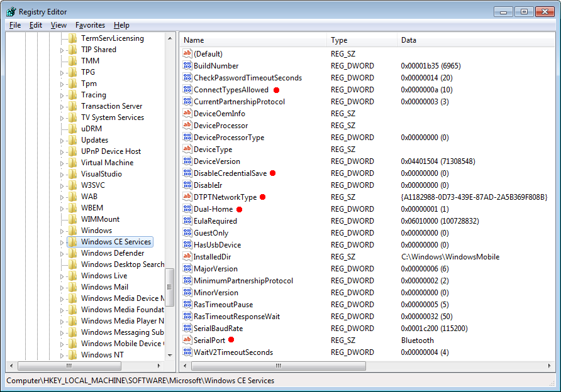The width and height of the screenshot is (561, 392).
Task: Click the ConnectTypesAllowed DWORD icon
Action: (x=187, y=89)
